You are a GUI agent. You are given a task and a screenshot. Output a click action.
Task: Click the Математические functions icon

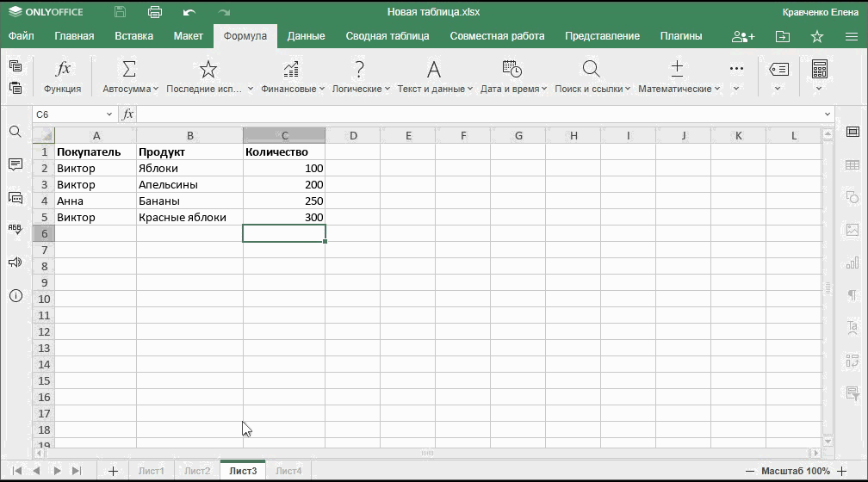click(677, 69)
